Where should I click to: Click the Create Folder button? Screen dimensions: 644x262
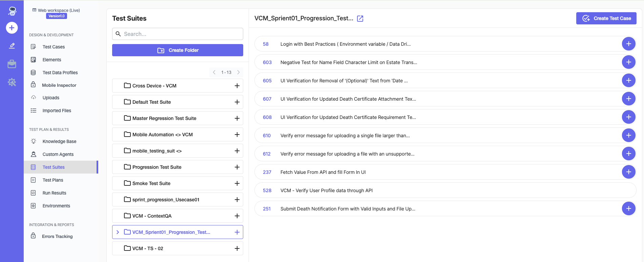pyautogui.click(x=178, y=50)
